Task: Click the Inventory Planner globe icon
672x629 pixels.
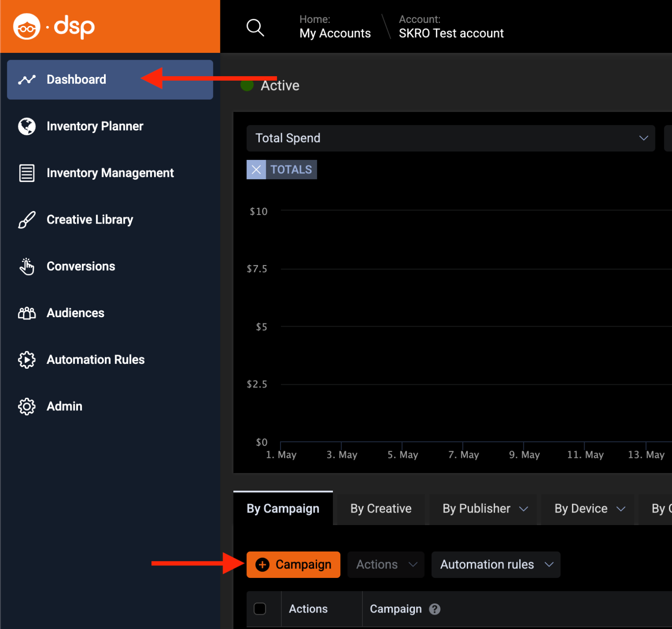Action: pos(27,126)
